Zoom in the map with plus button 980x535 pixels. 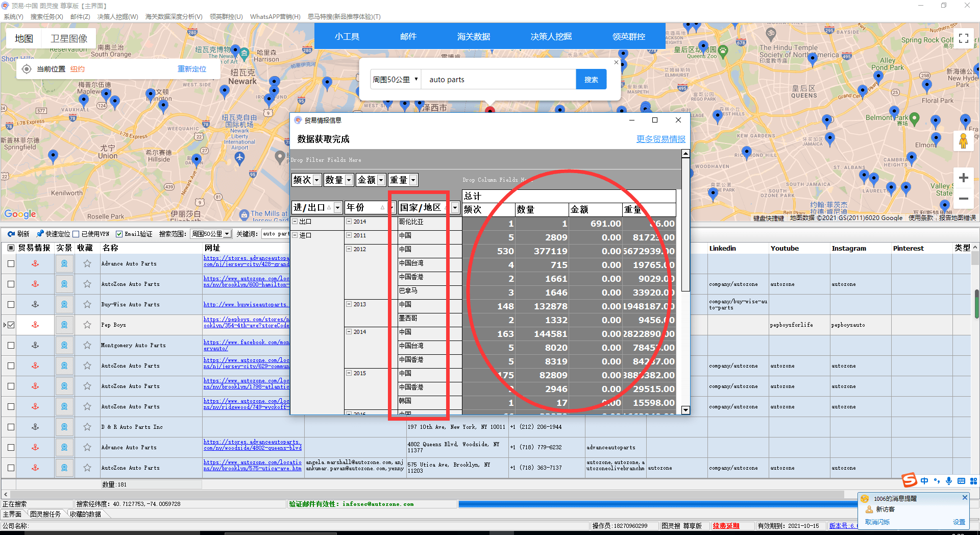[x=963, y=178]
